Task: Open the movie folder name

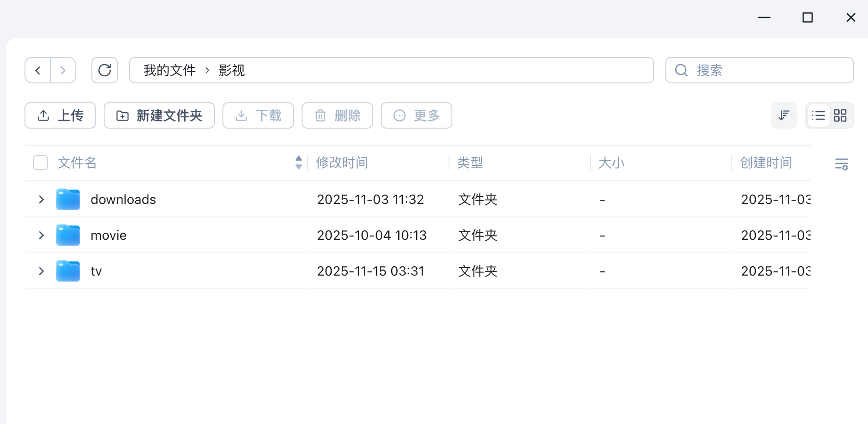Action: click(x=108, y=236)
